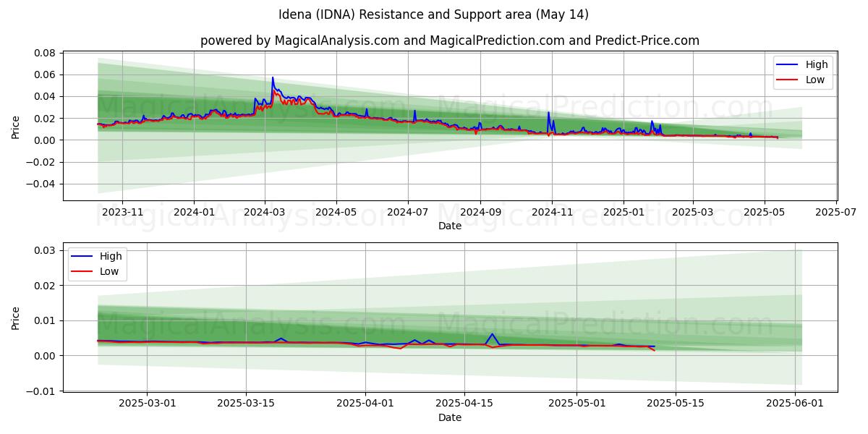Click the March 2024 price peak in top chart
Image resolution: width=868 pixels, height=434 pixels.
pos(273,78)
